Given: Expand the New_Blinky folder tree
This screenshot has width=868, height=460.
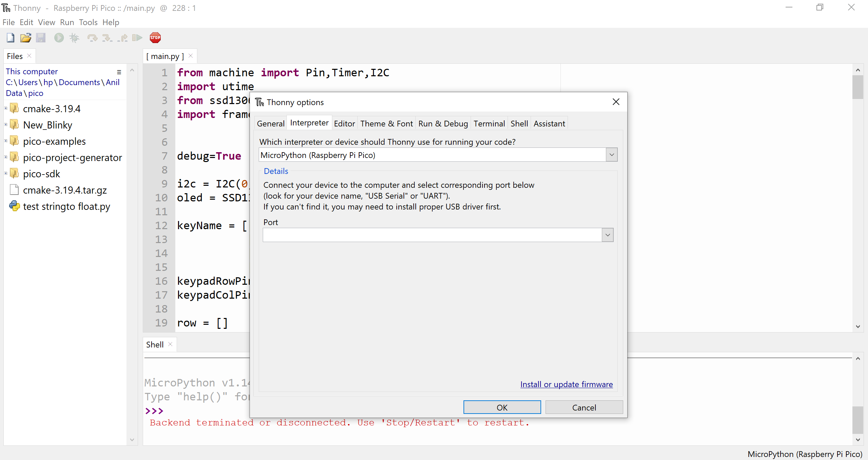Looking at the screenshot, I should (x=5, y=124).
